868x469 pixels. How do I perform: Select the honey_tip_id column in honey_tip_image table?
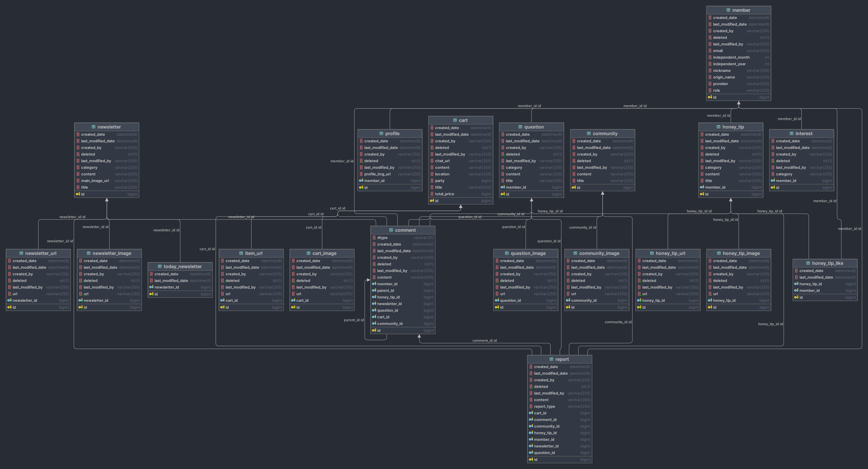[739, 301]
